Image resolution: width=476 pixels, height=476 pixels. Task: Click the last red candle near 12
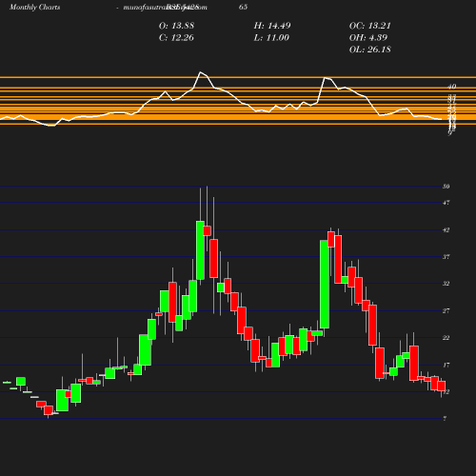[x=442, y=387]
